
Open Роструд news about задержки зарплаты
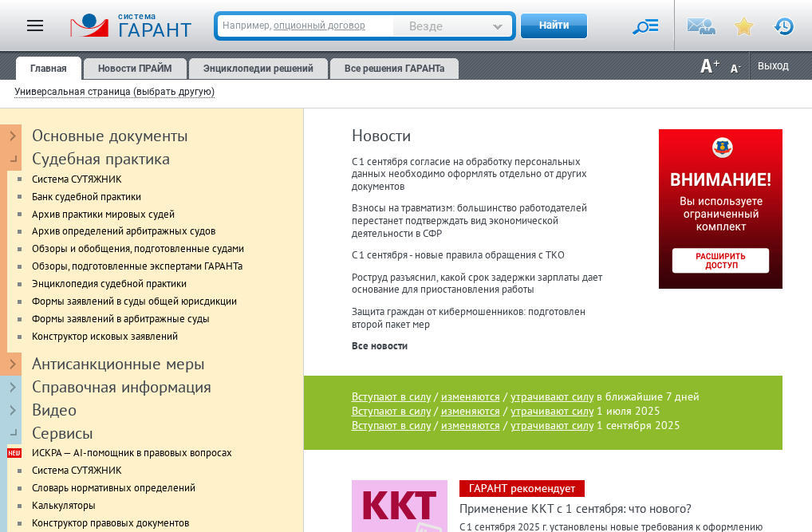pos(477,283)
